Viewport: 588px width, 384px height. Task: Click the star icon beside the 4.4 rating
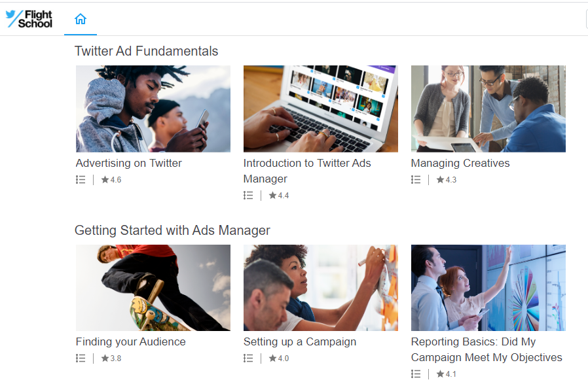272,195
